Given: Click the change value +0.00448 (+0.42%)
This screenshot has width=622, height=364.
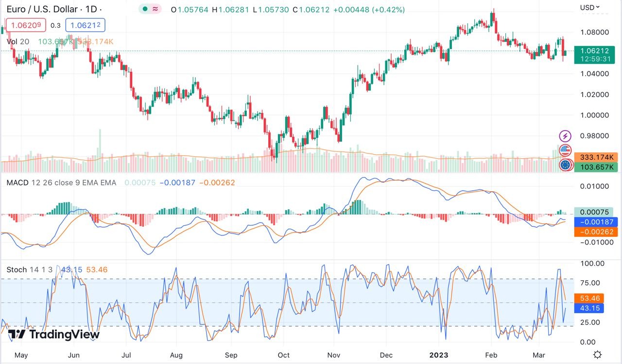Looking at the screenshot, I should (x=369, y=10).
